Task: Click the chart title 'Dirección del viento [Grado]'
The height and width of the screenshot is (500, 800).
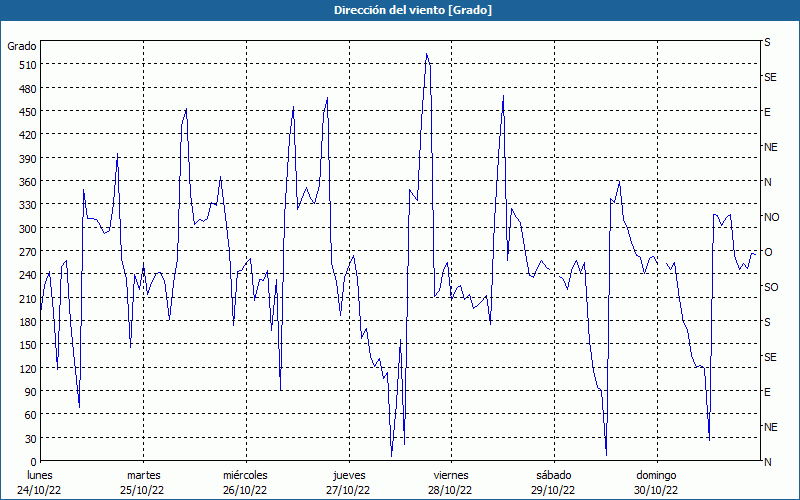Action: pyautogui.click(x=413, y=10)
